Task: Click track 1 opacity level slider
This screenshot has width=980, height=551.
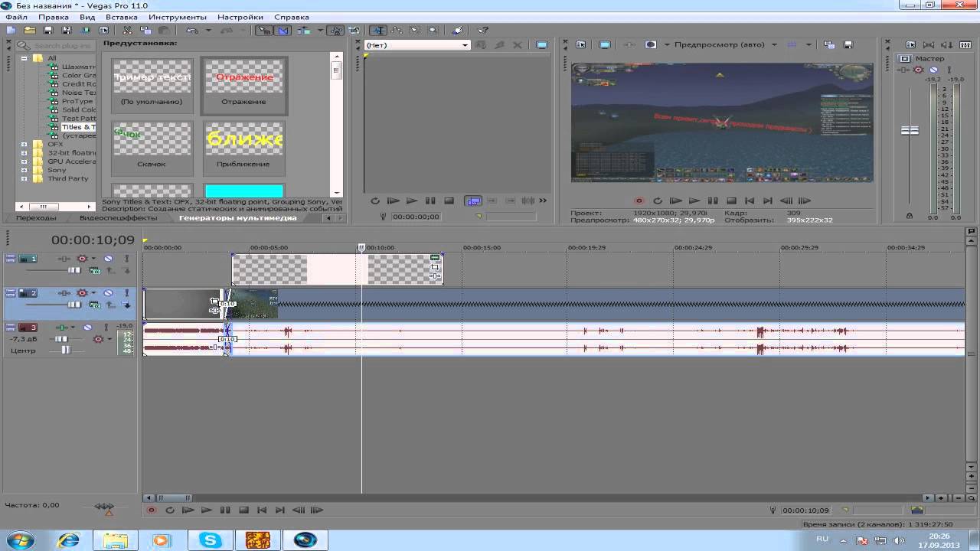Action: click(74, 270)
